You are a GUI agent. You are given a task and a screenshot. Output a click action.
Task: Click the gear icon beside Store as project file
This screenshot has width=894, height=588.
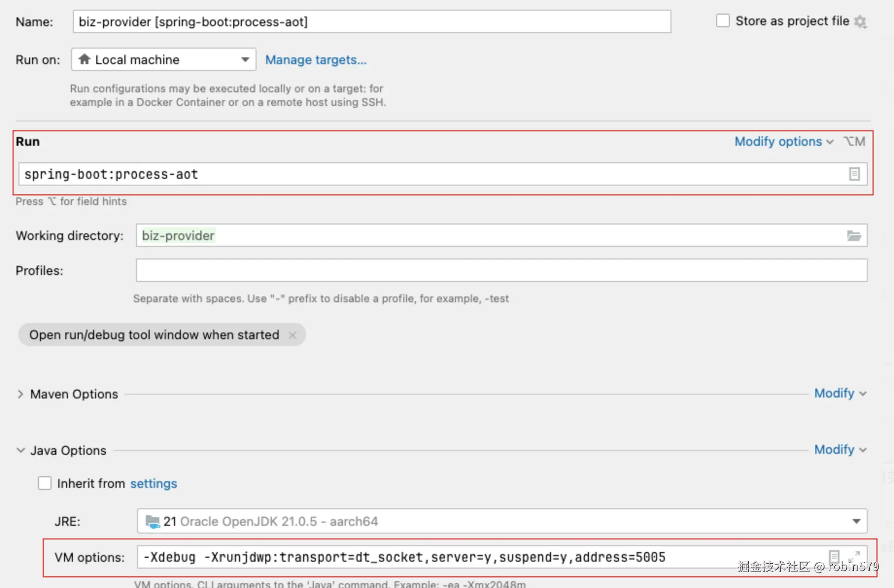click(860, 22)
